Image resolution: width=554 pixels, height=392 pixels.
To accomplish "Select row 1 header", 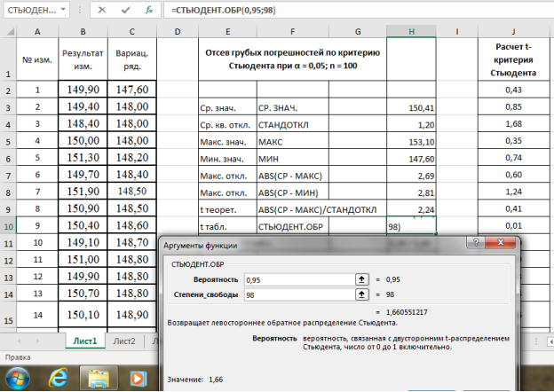I will tap(8, 59).
